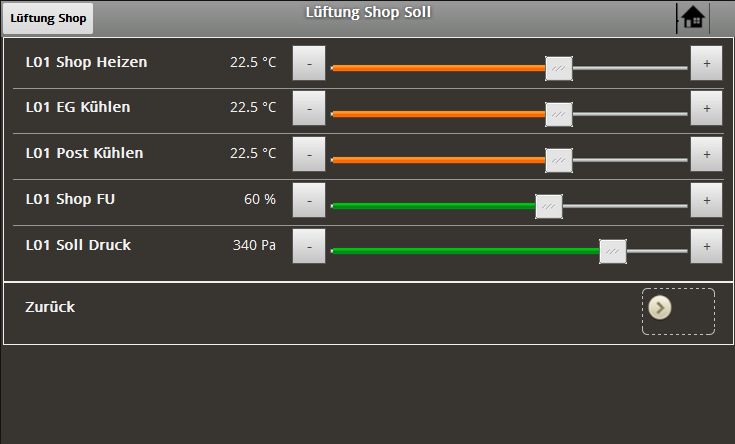Decrease L01 Soll Druck pressure
The height and width of the screenshot is (444, 735).
309,246
